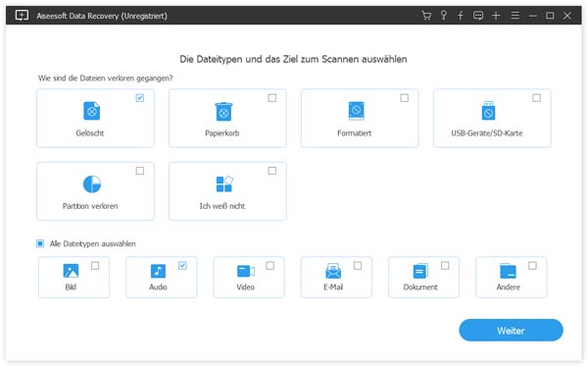This screenshot has height=367, width=588.
Task: Click the Ich weiß nicht label text
Action: pos(222,206)
